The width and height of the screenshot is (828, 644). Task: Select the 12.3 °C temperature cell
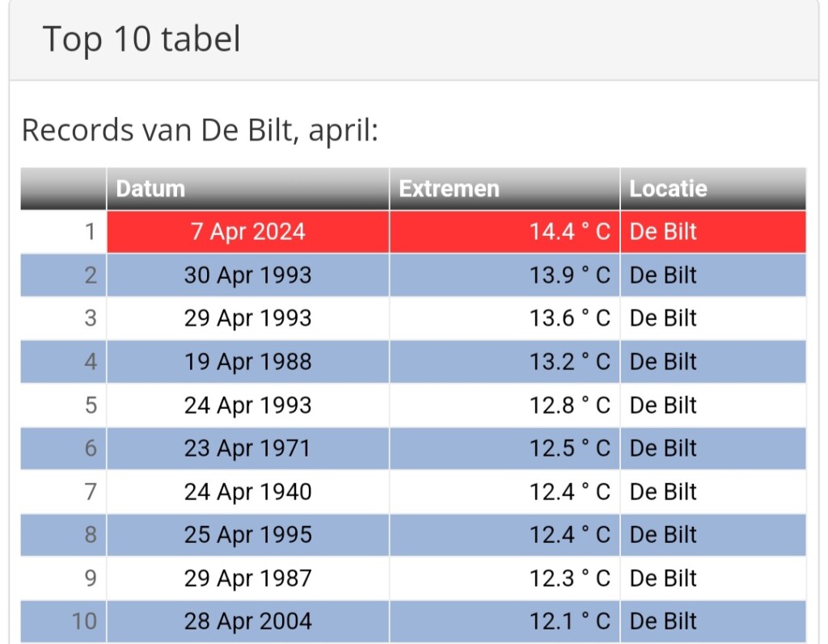pos(505,579)
